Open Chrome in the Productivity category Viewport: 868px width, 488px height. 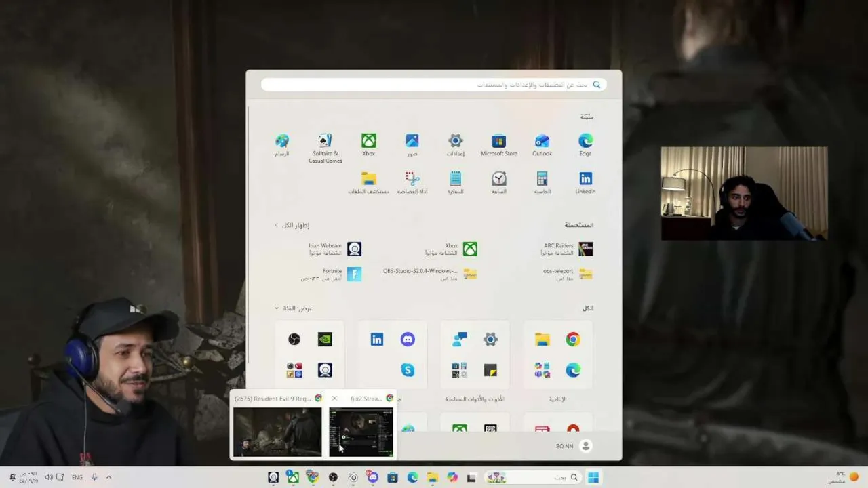tap(573, 340)
